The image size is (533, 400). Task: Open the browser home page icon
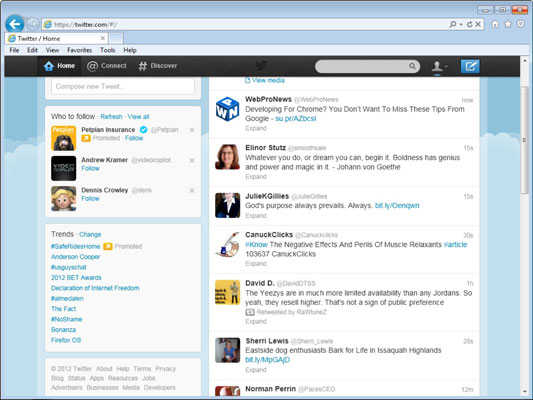click(495, 24)
